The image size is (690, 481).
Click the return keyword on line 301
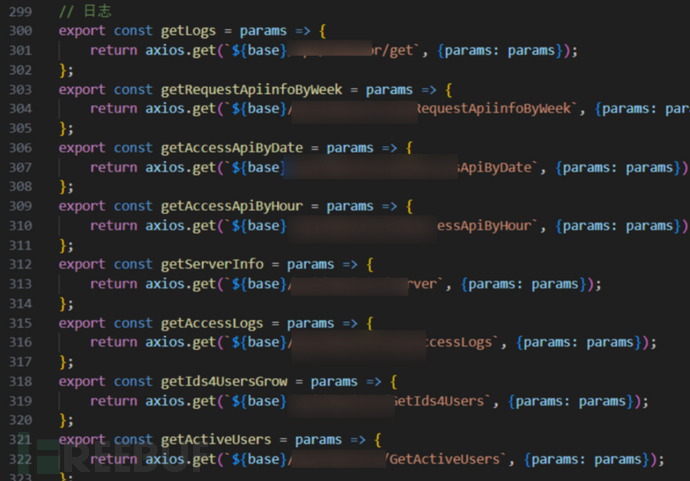[x=114, y=51]
